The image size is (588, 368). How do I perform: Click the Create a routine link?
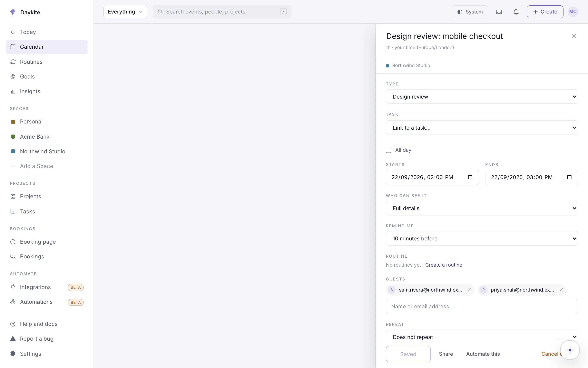coord(444,265)
